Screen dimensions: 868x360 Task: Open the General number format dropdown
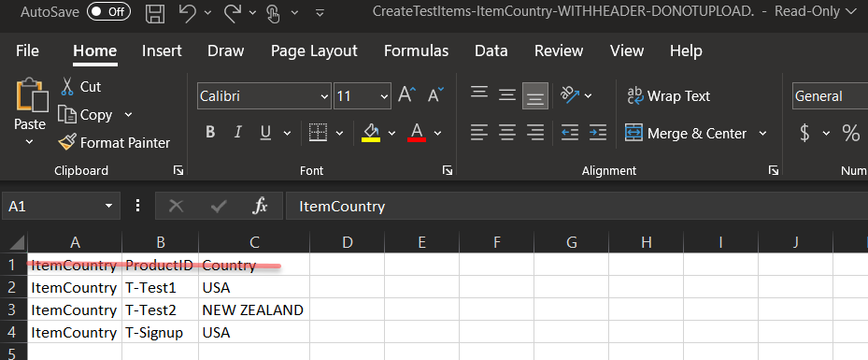tap(830, 96)
